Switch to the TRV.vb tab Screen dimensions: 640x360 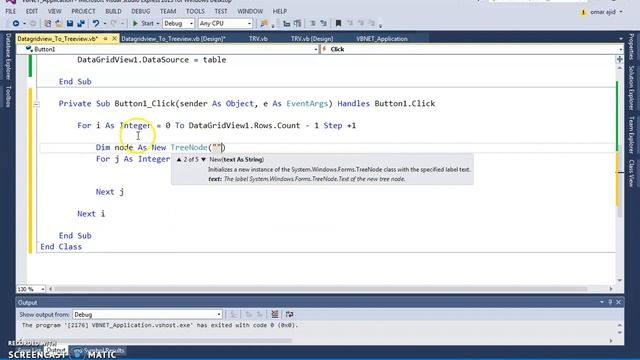coord(258,39)
